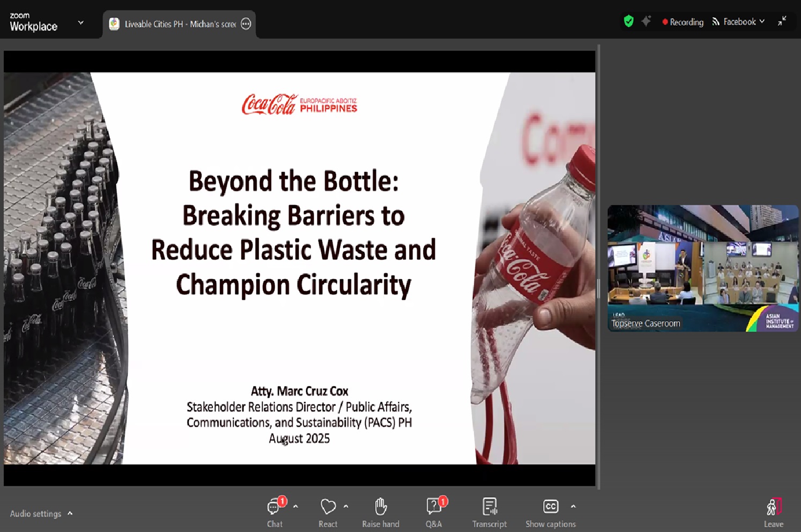Viewport: 801px width, 532px height.
Task: Expand React options arrow
Action: [346, 506]
